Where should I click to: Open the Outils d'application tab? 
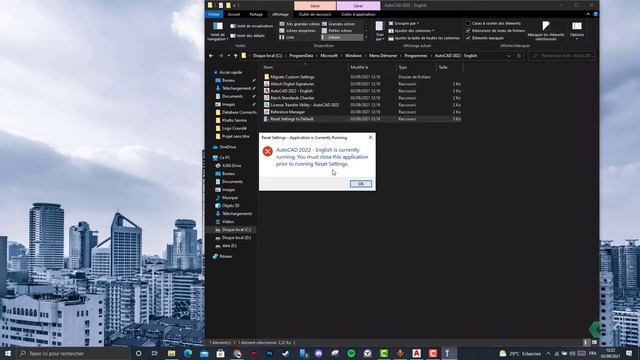(358, 14)
